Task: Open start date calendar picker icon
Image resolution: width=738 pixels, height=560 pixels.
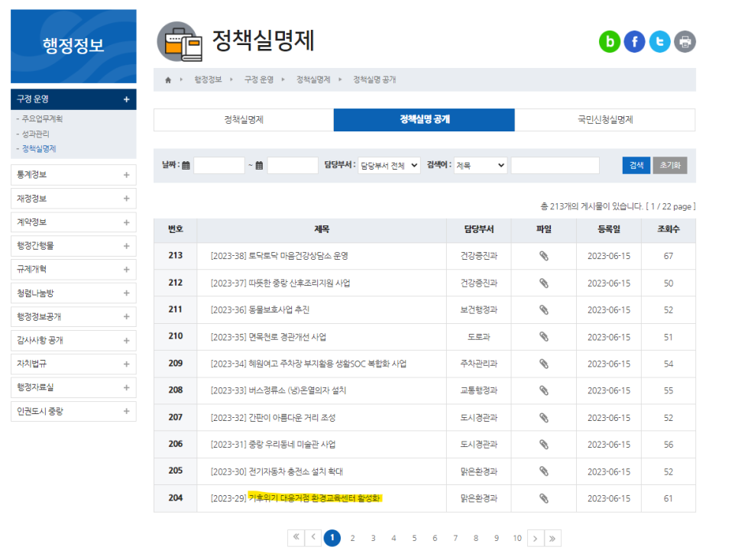Action: [x=186, y=166]
